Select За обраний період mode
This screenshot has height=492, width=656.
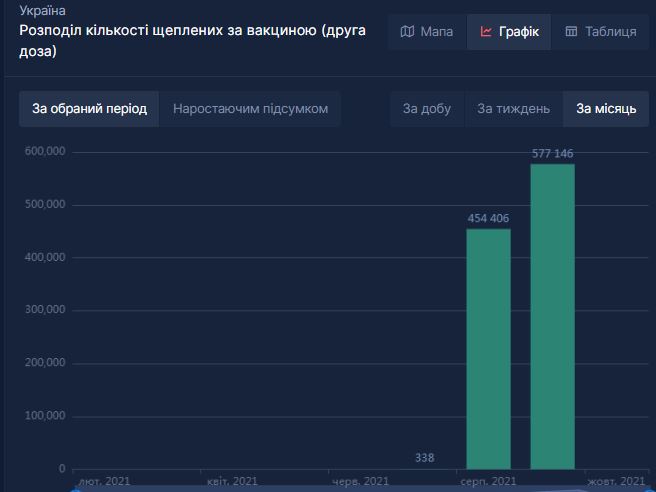pyautogui.click(x=89, y=109)
